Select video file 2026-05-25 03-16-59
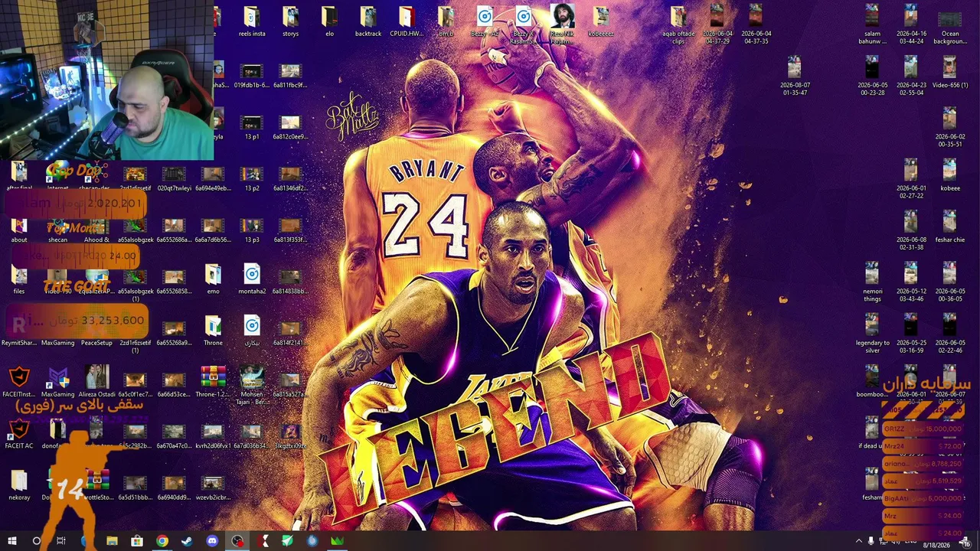The height and width of the screenshot is (551, 980). coord(911,334)
